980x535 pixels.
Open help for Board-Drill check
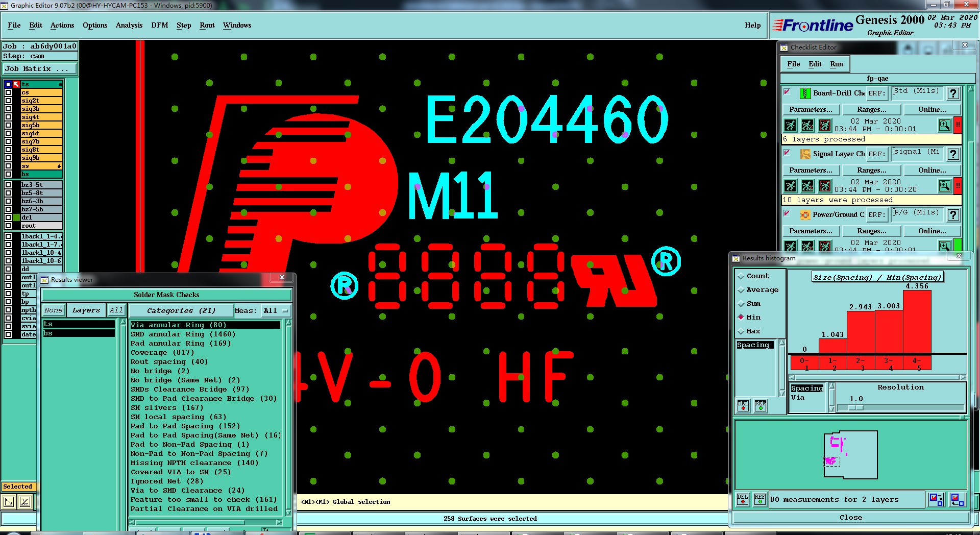tap(953, 93)
